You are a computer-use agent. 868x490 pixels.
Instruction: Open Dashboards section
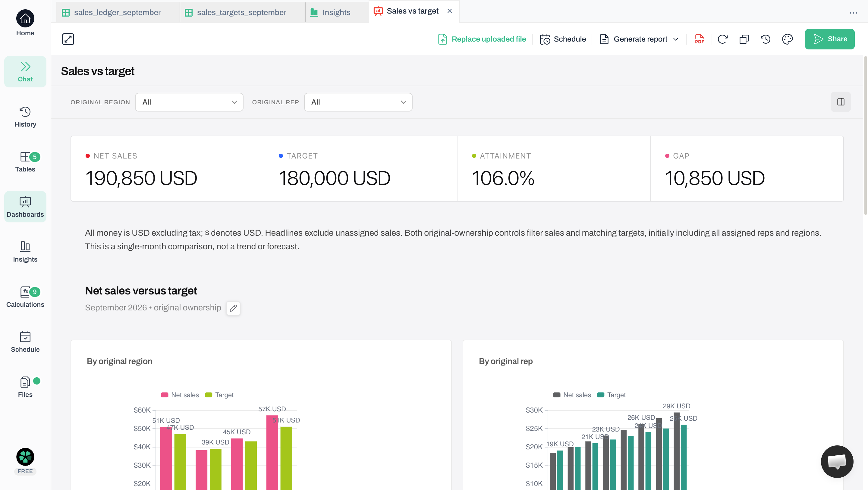pyautogui.click(x=25, y=207)
